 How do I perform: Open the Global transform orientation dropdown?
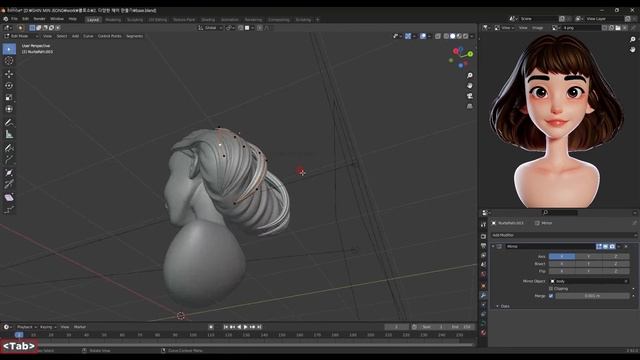click(x=210, y=28)
